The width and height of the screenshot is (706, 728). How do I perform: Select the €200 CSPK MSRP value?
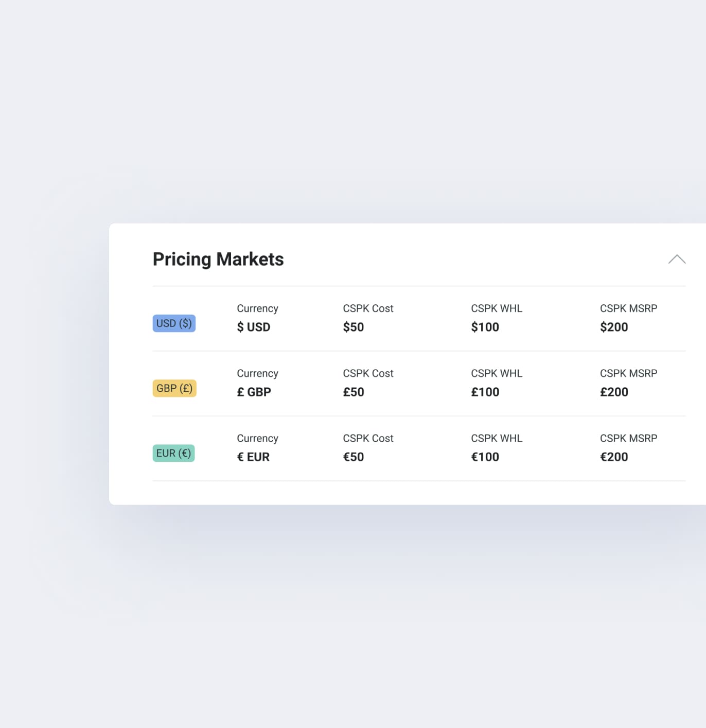pyautogui.click(x=614, y=457)
